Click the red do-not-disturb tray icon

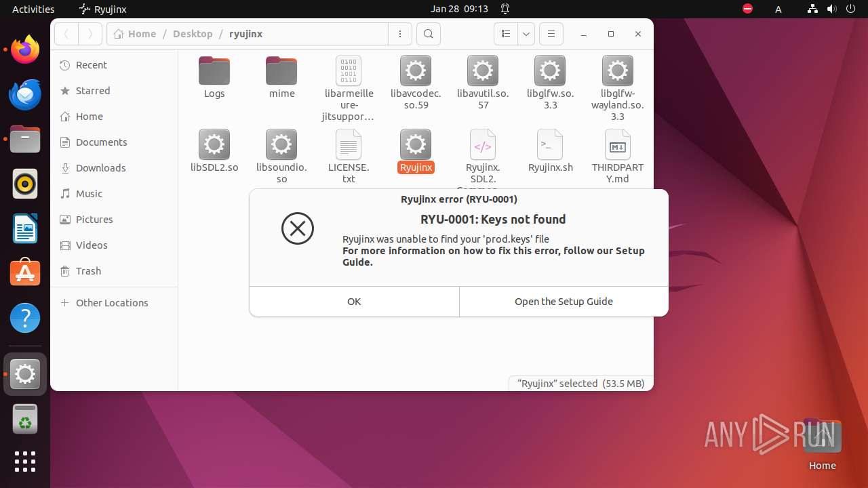click(747, 9)
